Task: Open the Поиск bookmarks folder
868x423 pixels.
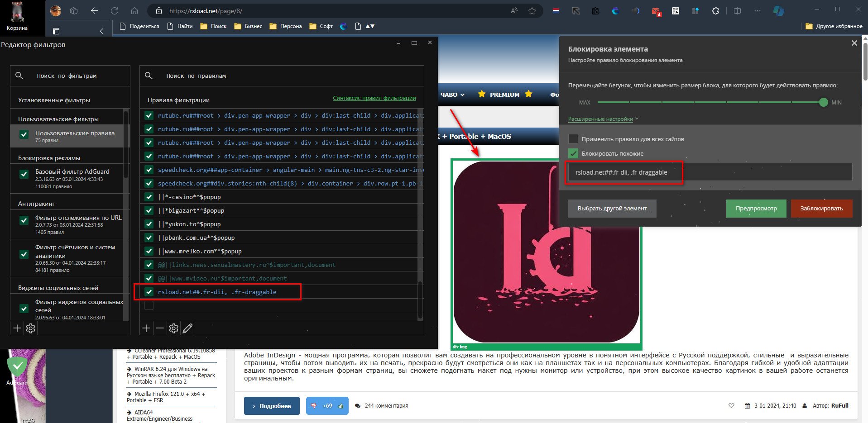Action: [213, 26]
